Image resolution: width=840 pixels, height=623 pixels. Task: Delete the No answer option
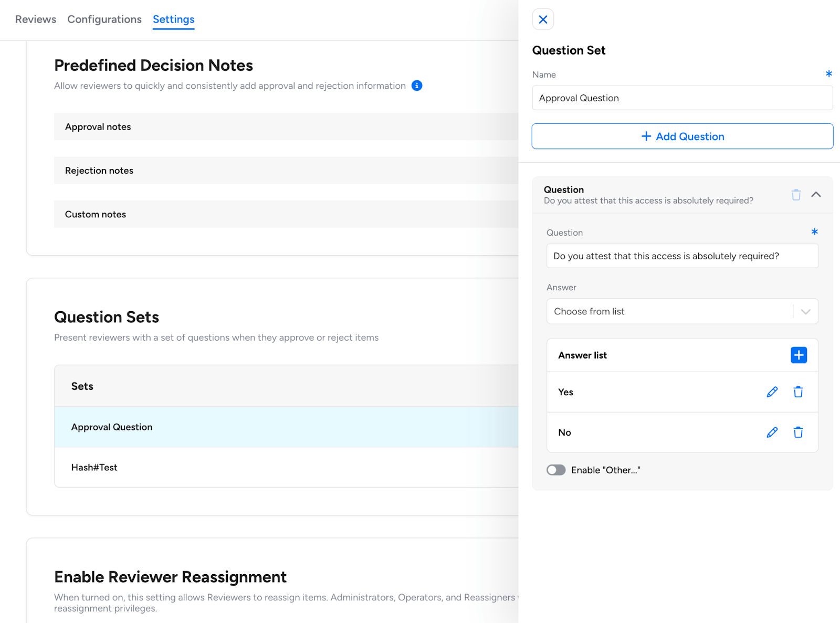pos(798,432)
